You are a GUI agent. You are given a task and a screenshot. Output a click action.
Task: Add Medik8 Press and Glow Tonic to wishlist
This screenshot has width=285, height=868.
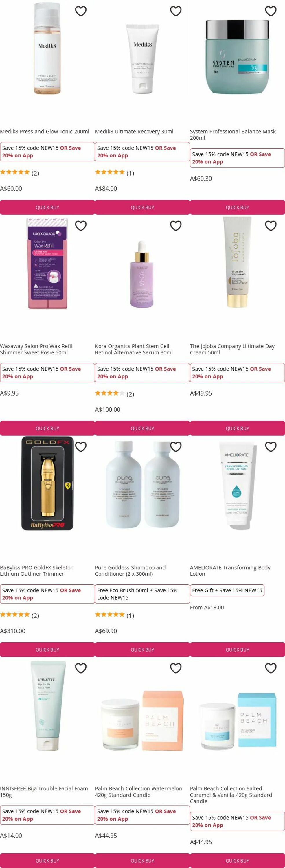[x=80, y=11]
